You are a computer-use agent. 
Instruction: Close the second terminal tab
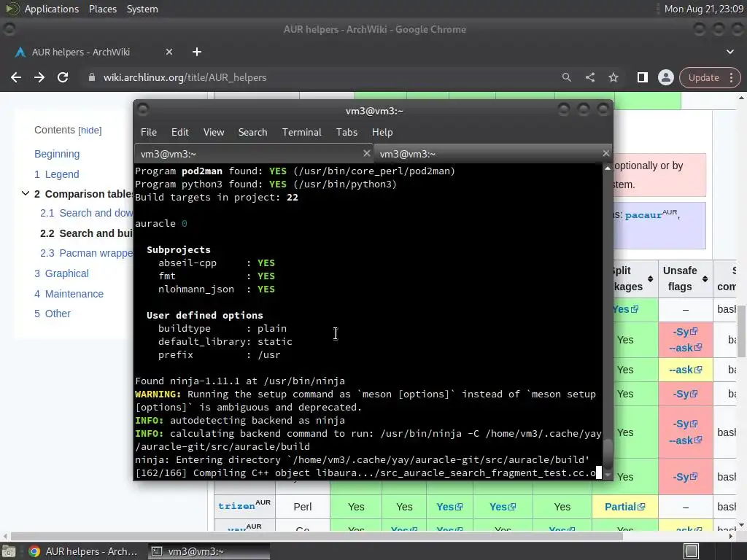click(605, 153)
